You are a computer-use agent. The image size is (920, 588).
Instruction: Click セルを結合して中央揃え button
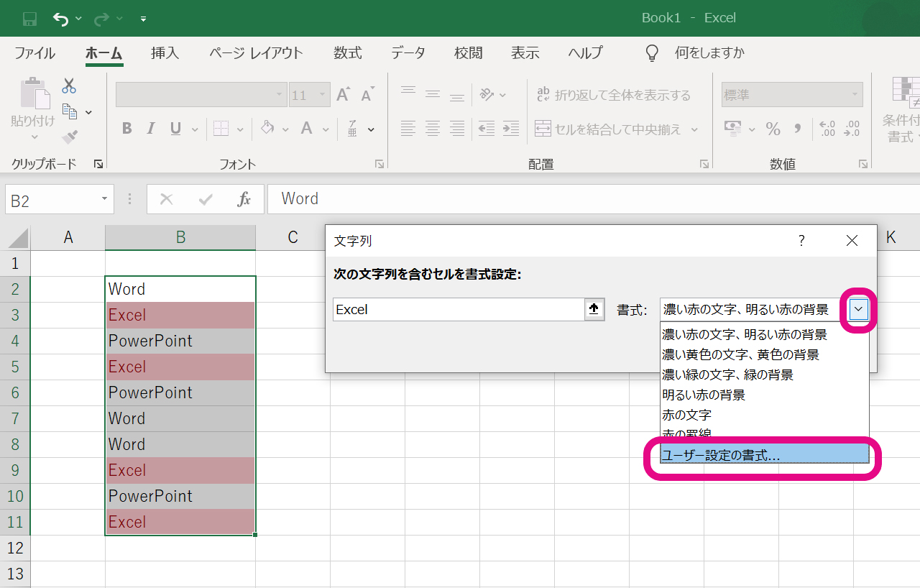coord(608,129)
